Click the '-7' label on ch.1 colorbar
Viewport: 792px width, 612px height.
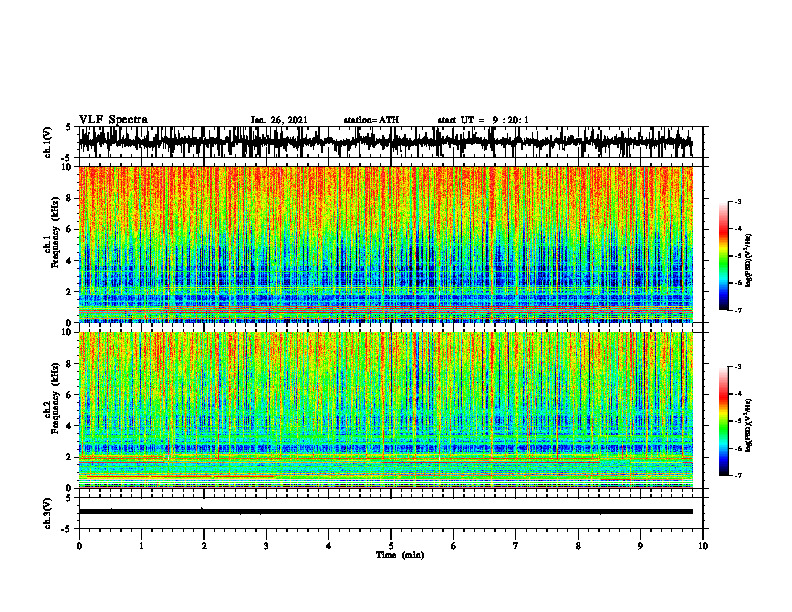click(737, 310)
